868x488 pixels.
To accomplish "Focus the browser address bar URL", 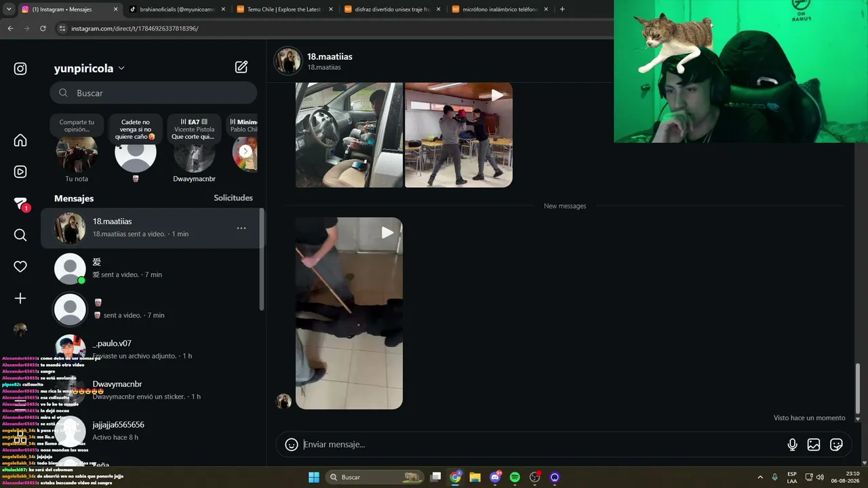I will (x=134, y=28).
